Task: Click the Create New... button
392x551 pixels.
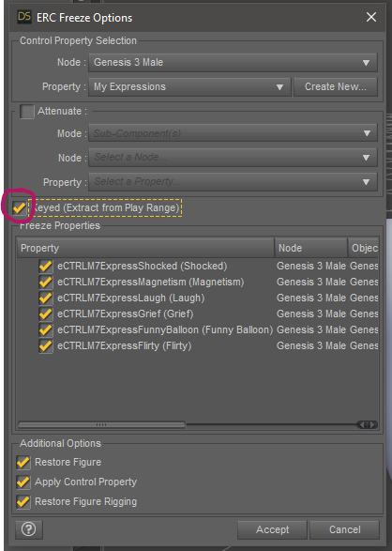Action: click(x=336, y=86)
